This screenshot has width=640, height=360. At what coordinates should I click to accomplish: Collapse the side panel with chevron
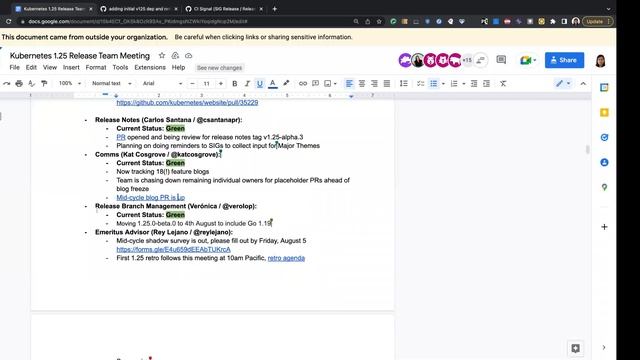(x=604, y=347)
